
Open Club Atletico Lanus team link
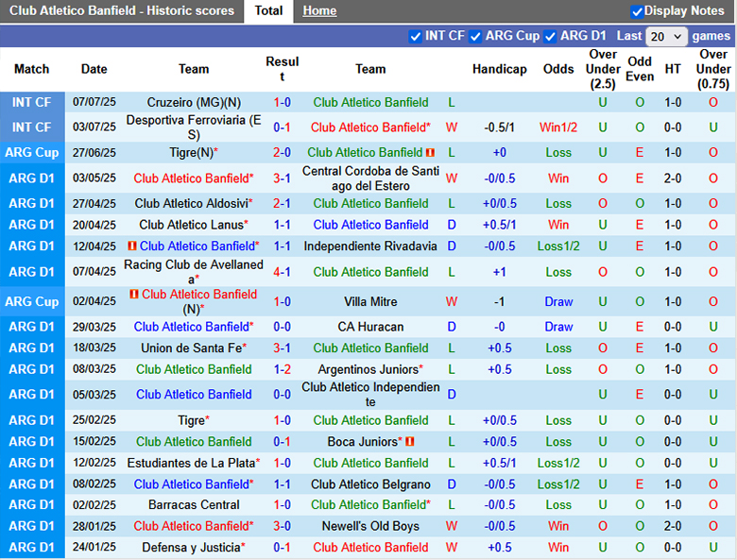[191, 225]
